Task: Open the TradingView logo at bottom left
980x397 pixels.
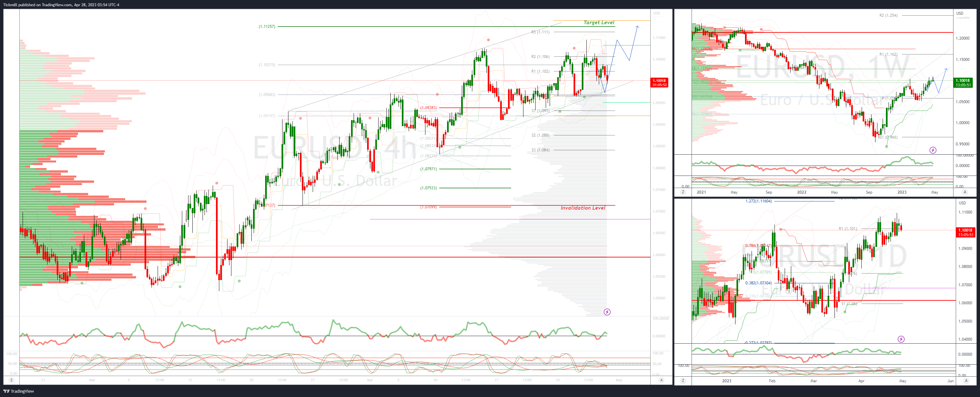Action: [x=19, y=391]
